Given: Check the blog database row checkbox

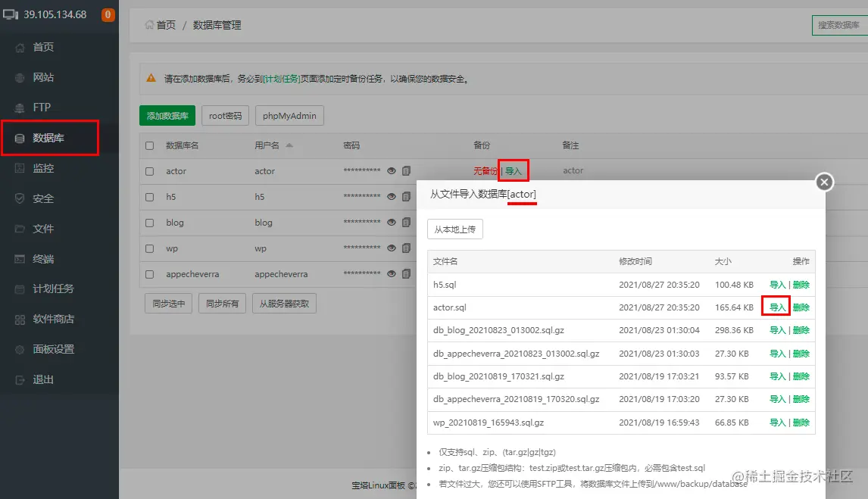Looking at the screenshot, I should 149,223.
